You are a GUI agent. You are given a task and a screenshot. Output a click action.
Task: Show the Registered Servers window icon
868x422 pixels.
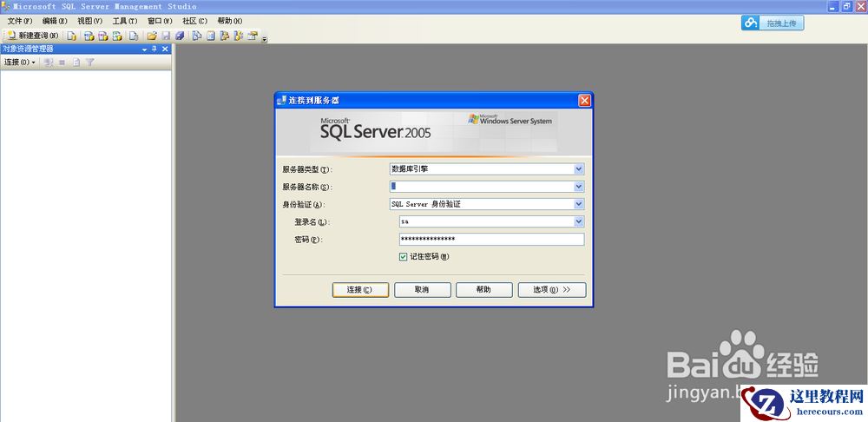(196, 36)
